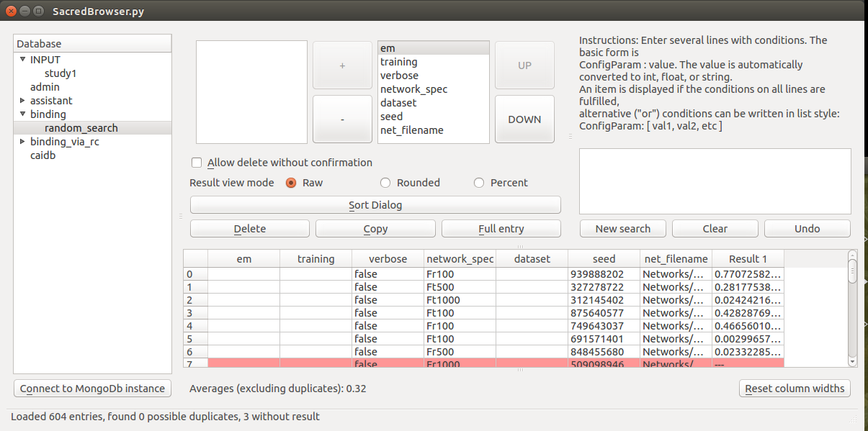This screenshot has height=431, width=868.
Task: Click the verbose column header
Action: (x=388, y=259)
